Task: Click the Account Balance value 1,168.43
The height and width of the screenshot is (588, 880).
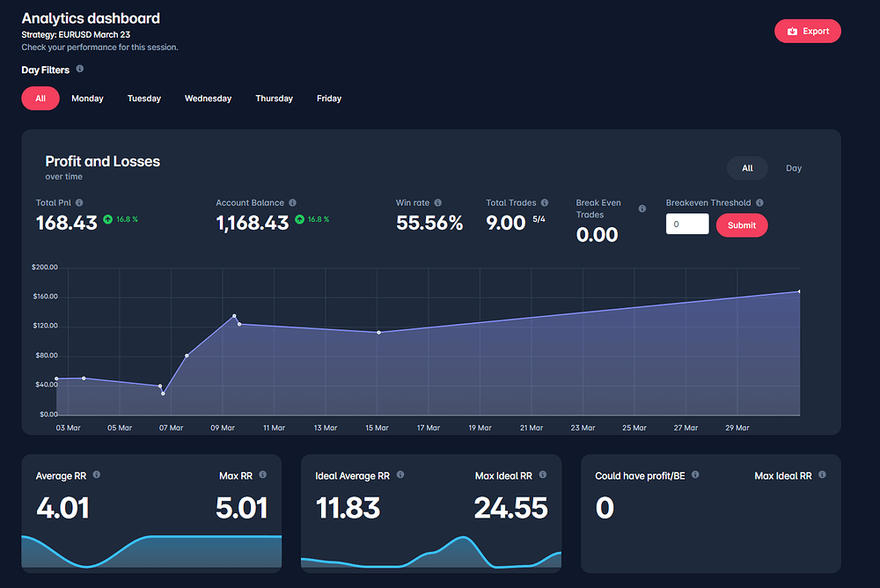Action: click(x=253, y=223)
